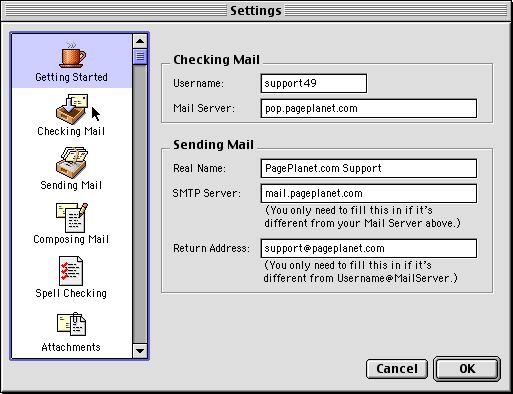Click the scroll up arrow in category list
The width and height of the screenshot is (513, 394).
point(140,41)
